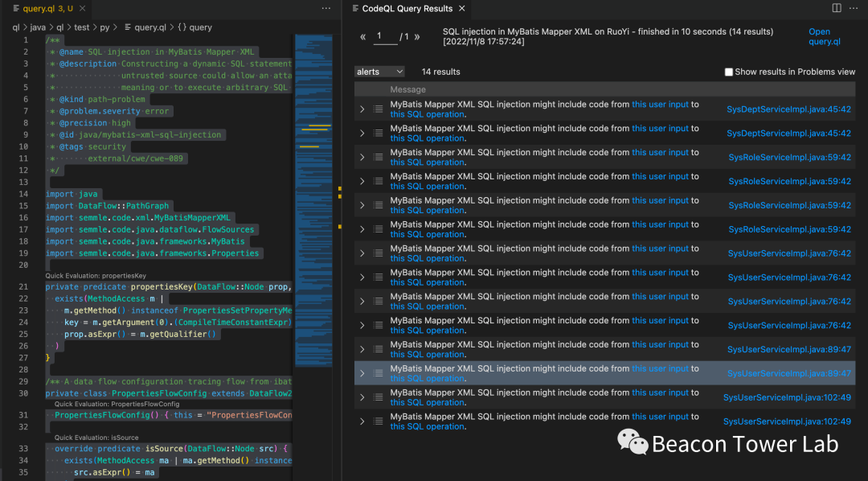Close the query.ql editor tab
The width and height of the screenshot is (868, 481).
coord(83,8)
